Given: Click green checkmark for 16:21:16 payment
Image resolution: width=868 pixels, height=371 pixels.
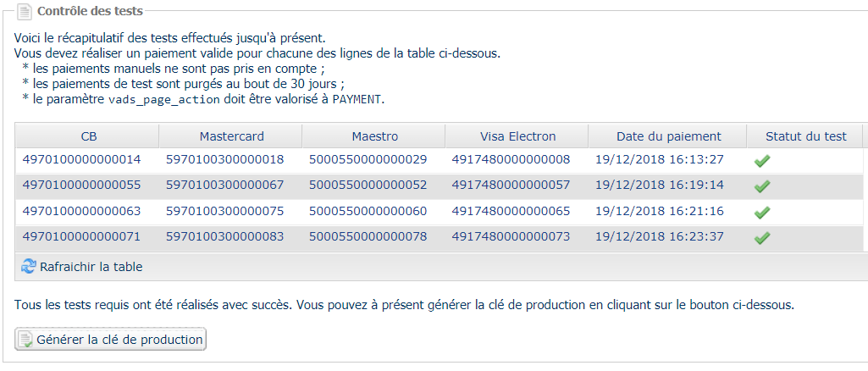Looking at the screenshot, I should (x=762, y=212).
